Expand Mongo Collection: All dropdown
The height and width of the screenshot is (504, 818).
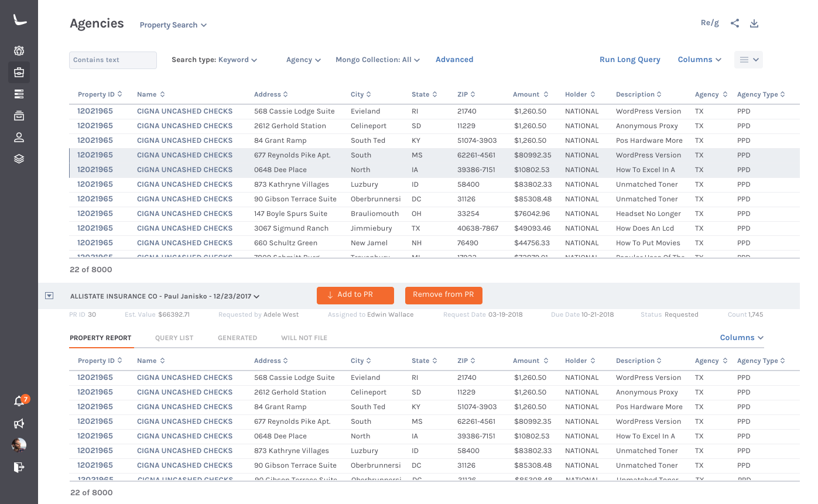[x=378, y=60]
